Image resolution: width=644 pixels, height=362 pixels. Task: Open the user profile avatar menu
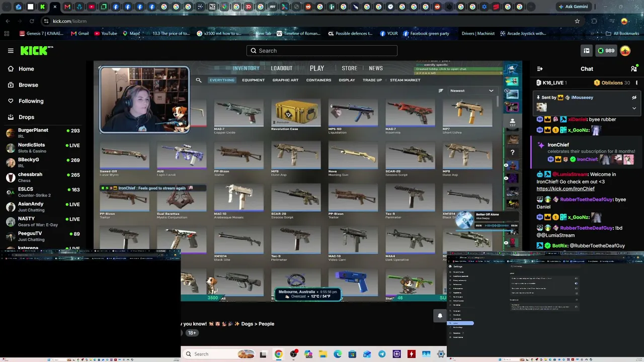[625, 51]
